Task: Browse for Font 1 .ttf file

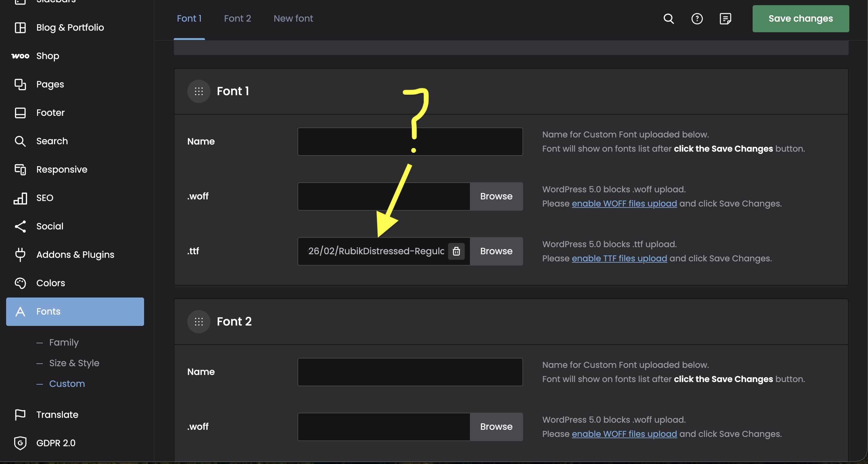Action: pyautogui.click(x=496, y=251)
